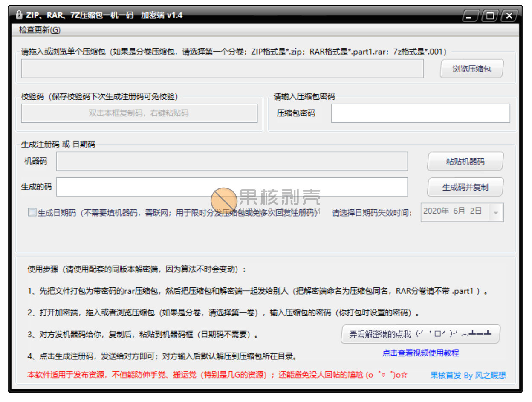Screen dimensions: 532x402
Task: Click the archive file path field
Action: [223, 69]
